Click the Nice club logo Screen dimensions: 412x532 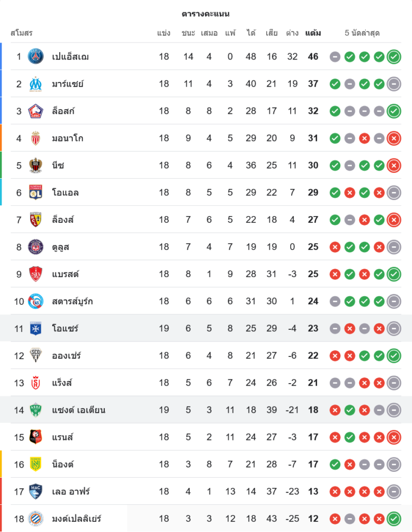(x=36, y=165)
